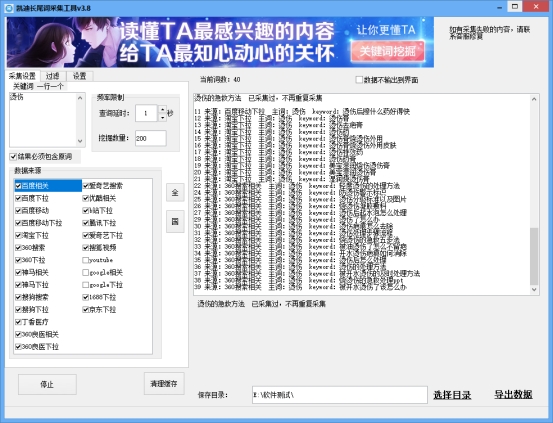Screen dimensions: 553x423
Task: Open the 设置 tab
Action: pyautogui.click(x=80, y=76)
